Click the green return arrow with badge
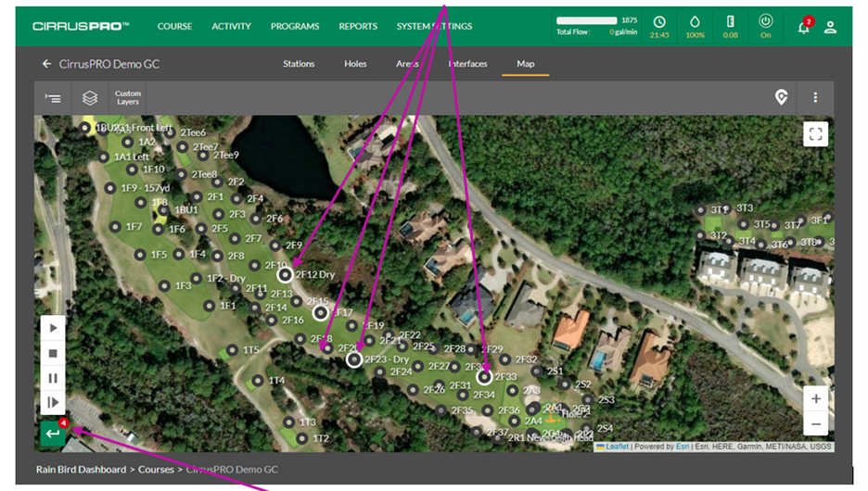 pos(53,433)
